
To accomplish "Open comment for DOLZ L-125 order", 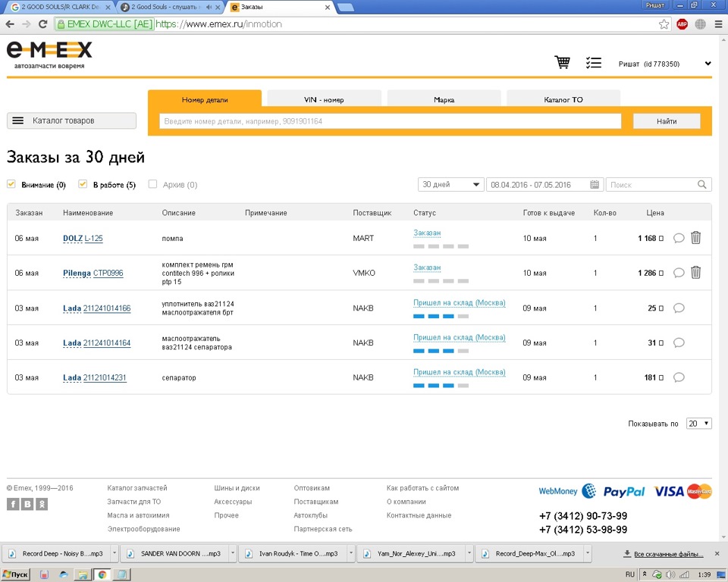I will click(679, 238).
